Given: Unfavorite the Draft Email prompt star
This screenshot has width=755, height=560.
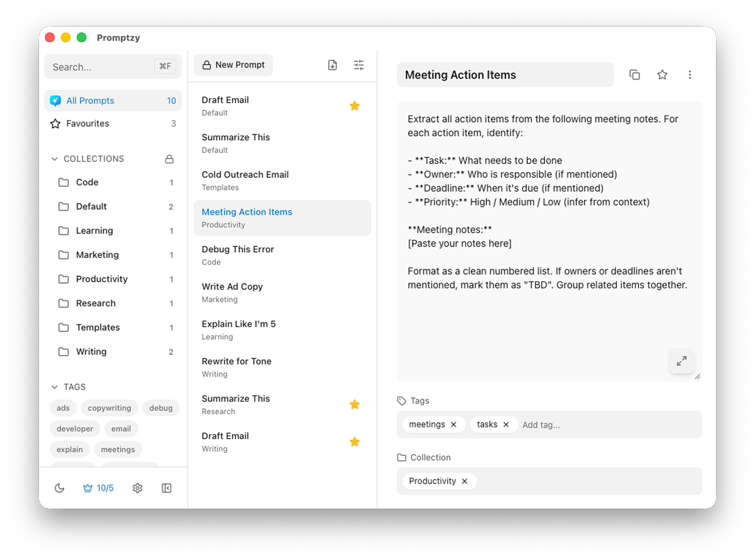Looking at the screenshot, I should (354, 105).
